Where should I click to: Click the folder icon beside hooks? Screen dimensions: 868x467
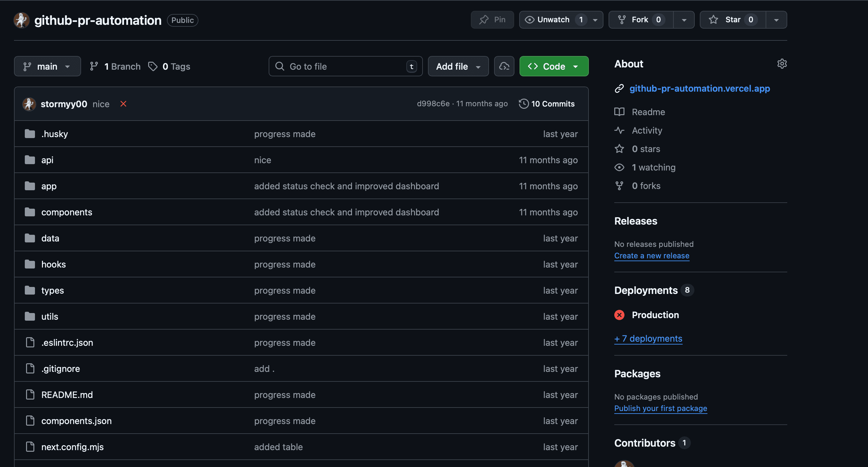(30, 264)
